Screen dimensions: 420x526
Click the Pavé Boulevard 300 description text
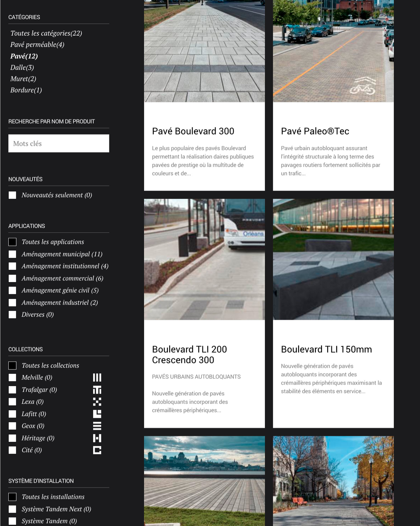[x=203, y=161]
